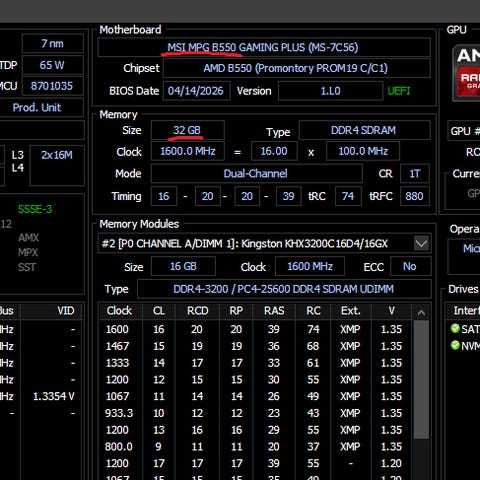Click the green UEFI label
Viewport: 480px width, 480px height.
tap(399, 91)
